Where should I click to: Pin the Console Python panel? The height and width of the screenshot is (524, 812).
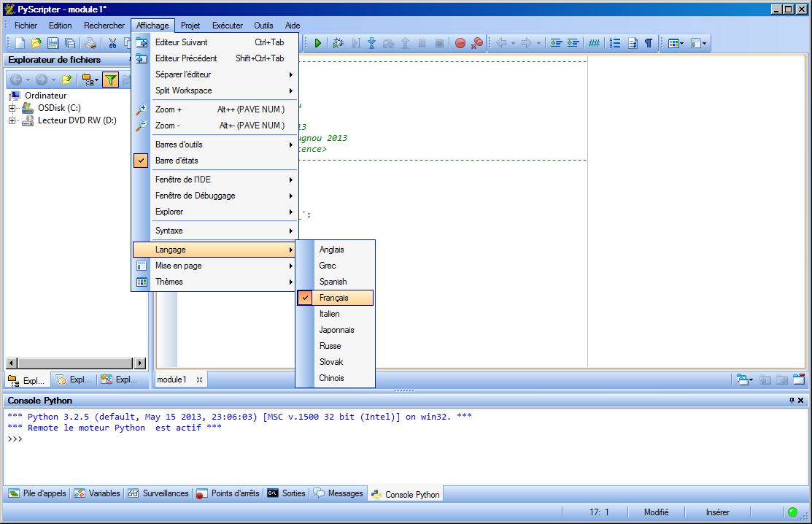tap(792, 400)
